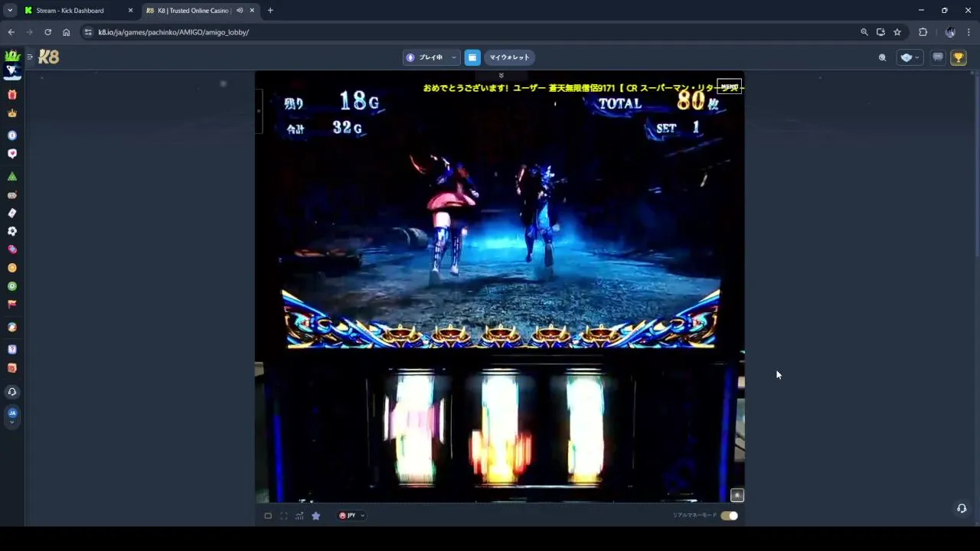Click the spinning left reel

[414, 429]
